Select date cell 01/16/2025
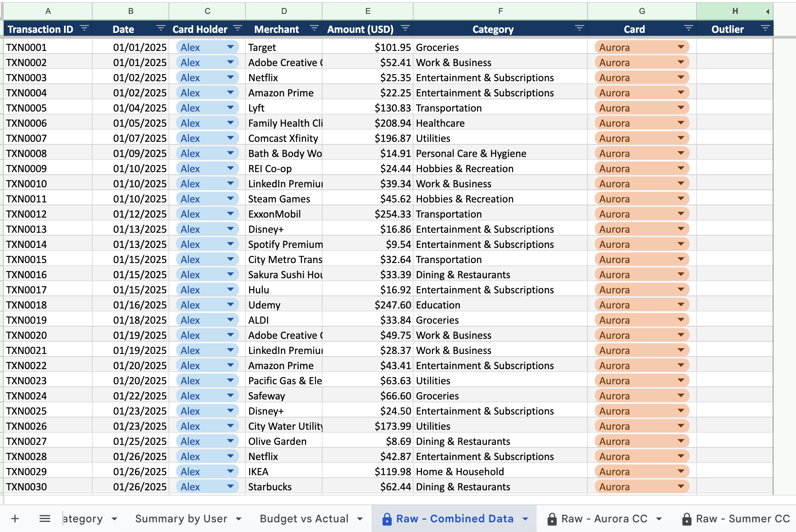Image resolution: width=796 pixels, height=532 pixels. click(131, 305)
